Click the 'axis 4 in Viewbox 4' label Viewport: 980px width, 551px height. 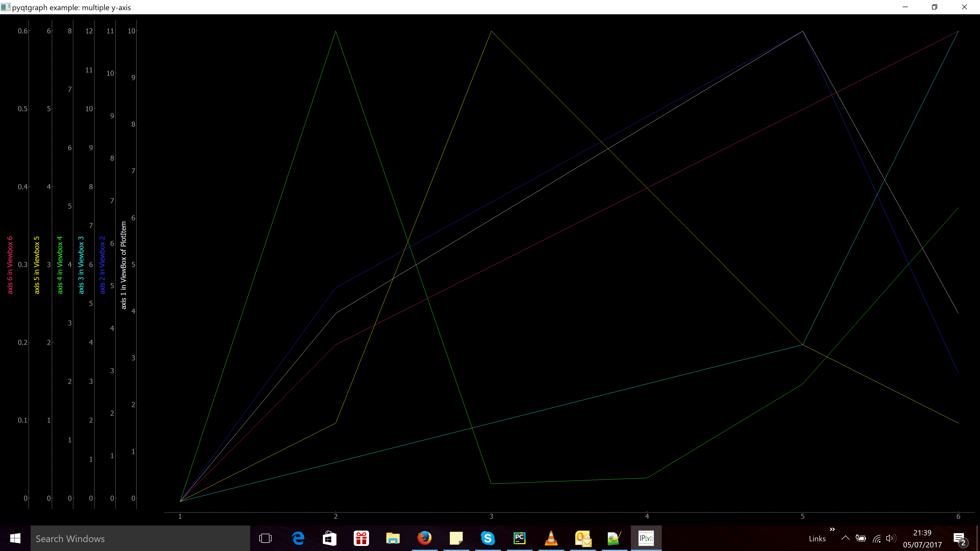click(x=60, y=265)
